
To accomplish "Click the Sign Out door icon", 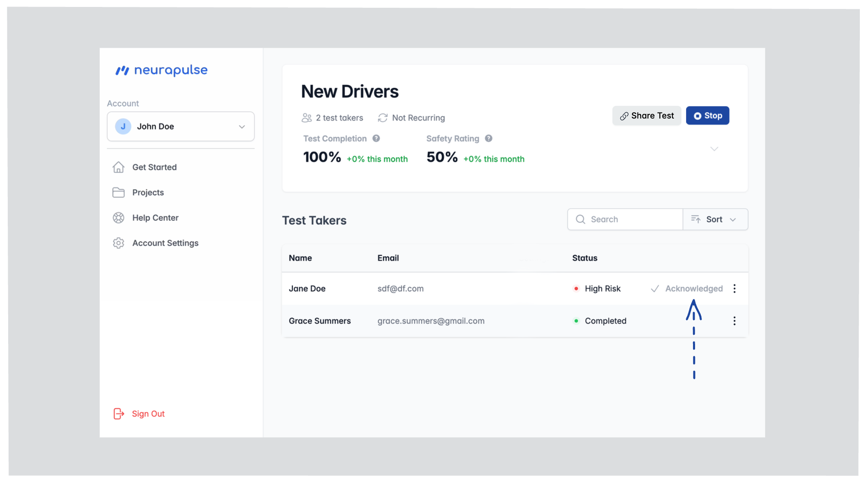I will click(118, 414).
